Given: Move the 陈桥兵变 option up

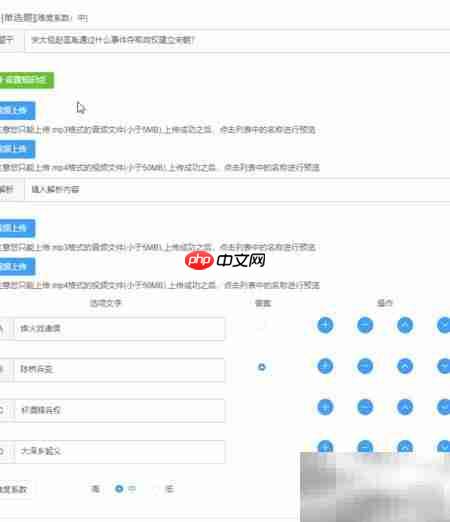Looking at the screenshot, I should click(x=405, y=366).
